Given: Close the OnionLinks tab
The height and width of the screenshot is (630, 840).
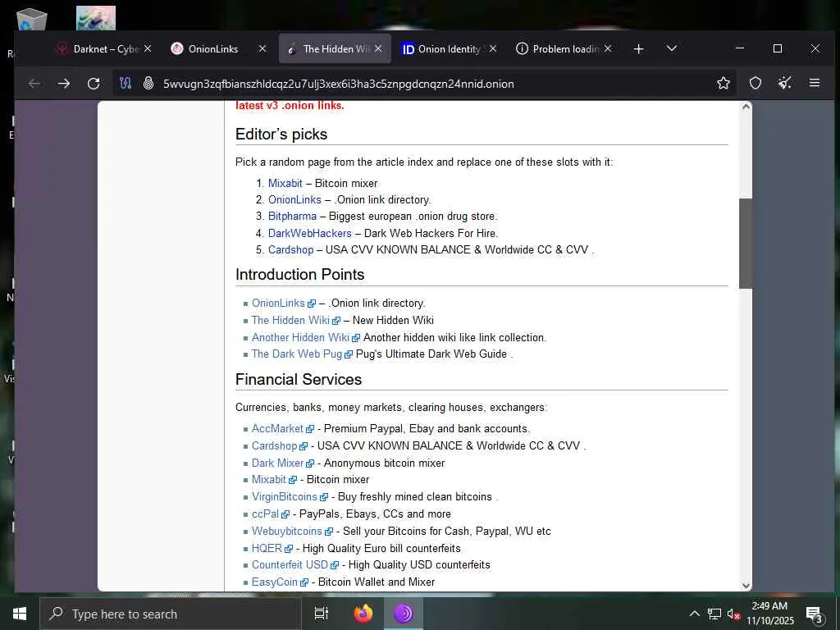Looking at the screenshot, I should [262, 48].
